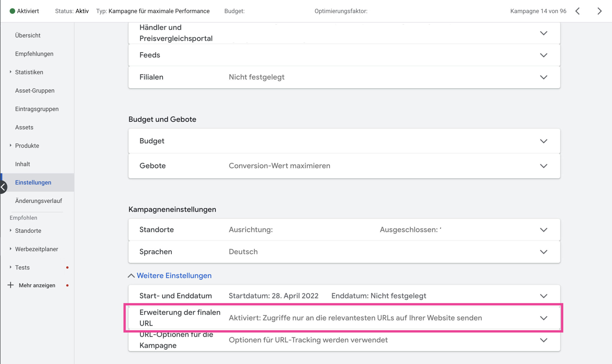This screenshot has height=364, width=612.
Task: Expand Erweiterung der finalen URL chevron
Action: [x=544, y=318]
